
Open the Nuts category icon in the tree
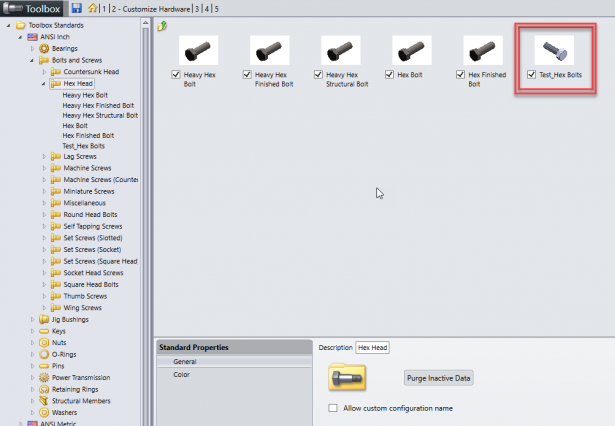click(x=44, y=342)
